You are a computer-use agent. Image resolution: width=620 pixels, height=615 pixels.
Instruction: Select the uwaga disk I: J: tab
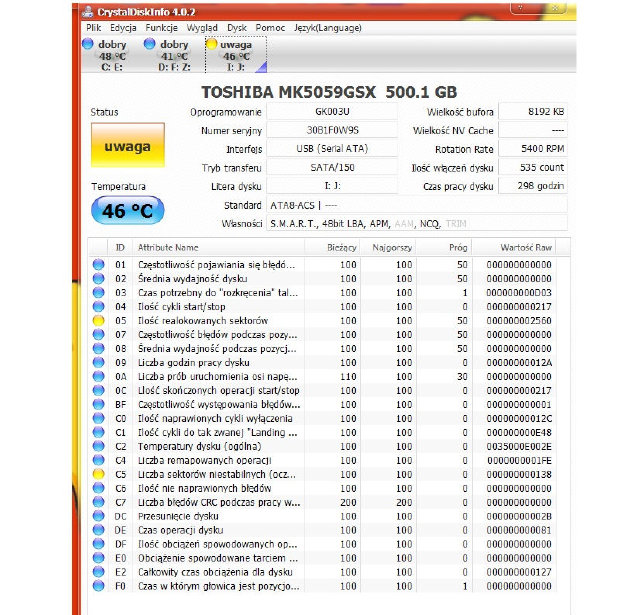[236, 55]
